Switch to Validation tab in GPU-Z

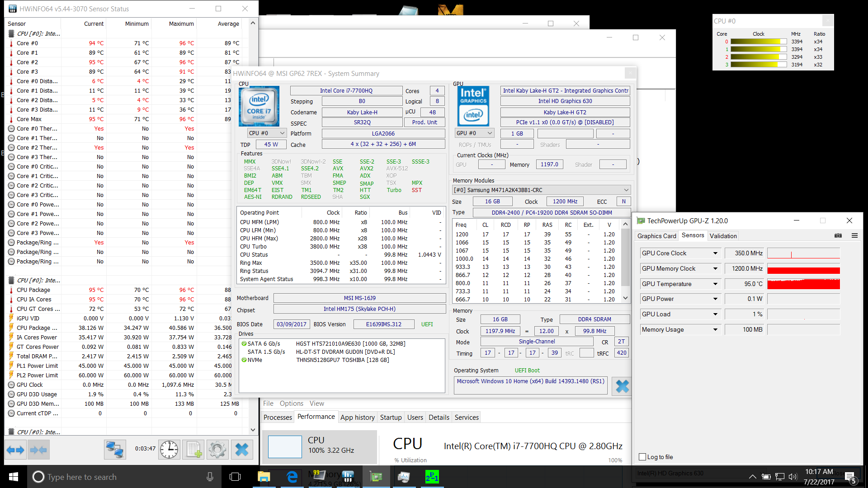point(723,236)
